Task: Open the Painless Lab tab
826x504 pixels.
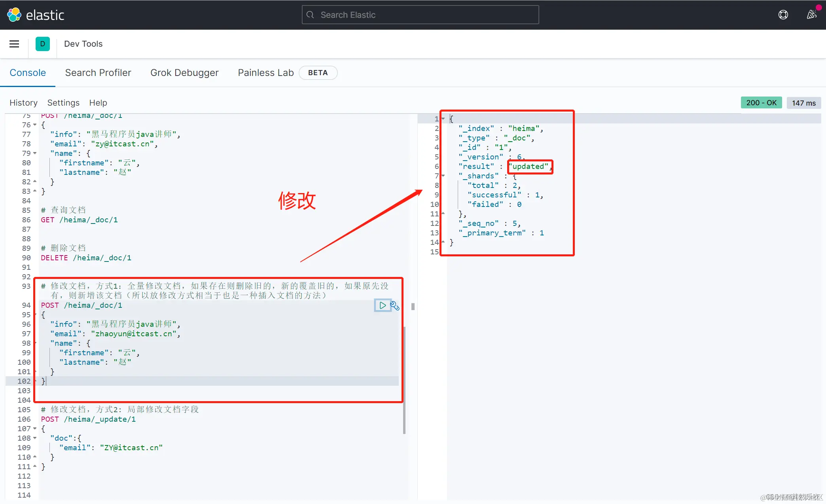Action: click(x=265, y=73)
